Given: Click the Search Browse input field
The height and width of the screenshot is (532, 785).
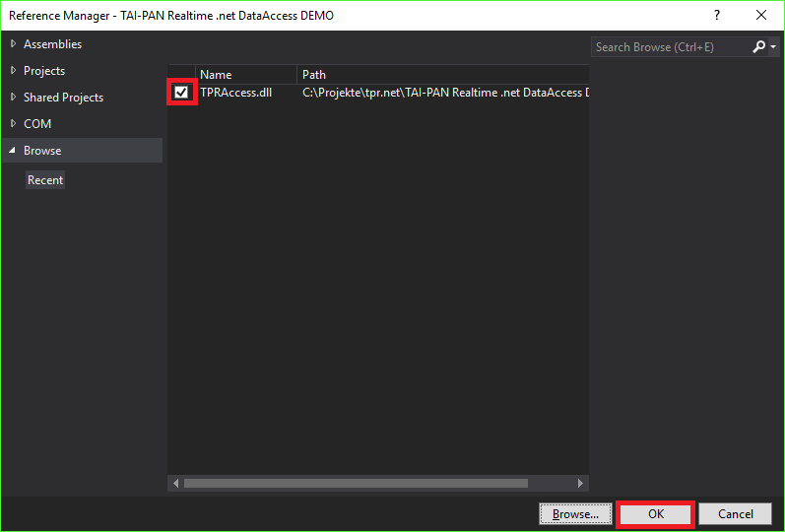Looking at the screenshot, I should pos(671,47).
